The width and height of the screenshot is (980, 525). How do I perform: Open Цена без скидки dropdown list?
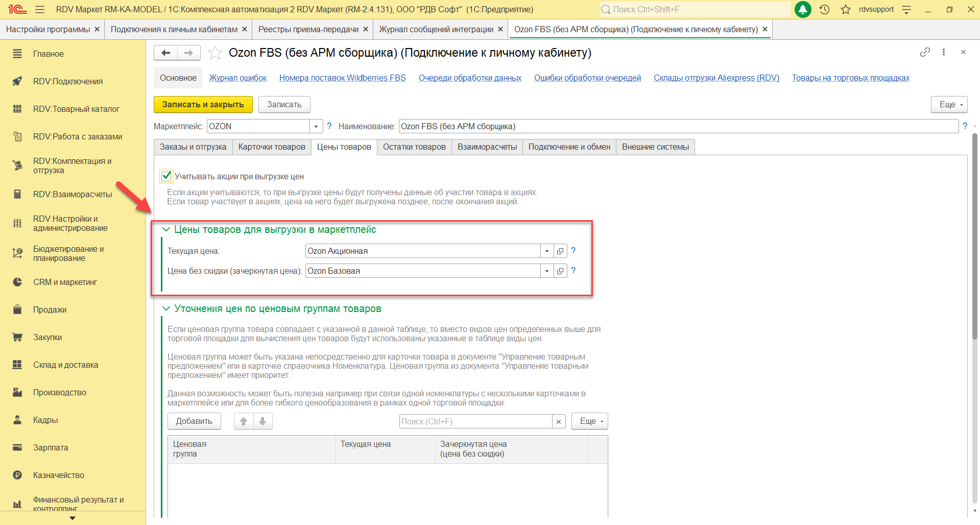point(547,271)
